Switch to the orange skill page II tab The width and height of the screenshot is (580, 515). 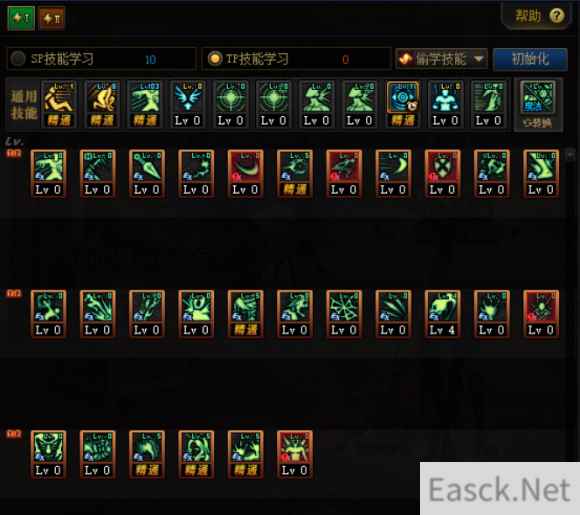click(x=51, y=18)
